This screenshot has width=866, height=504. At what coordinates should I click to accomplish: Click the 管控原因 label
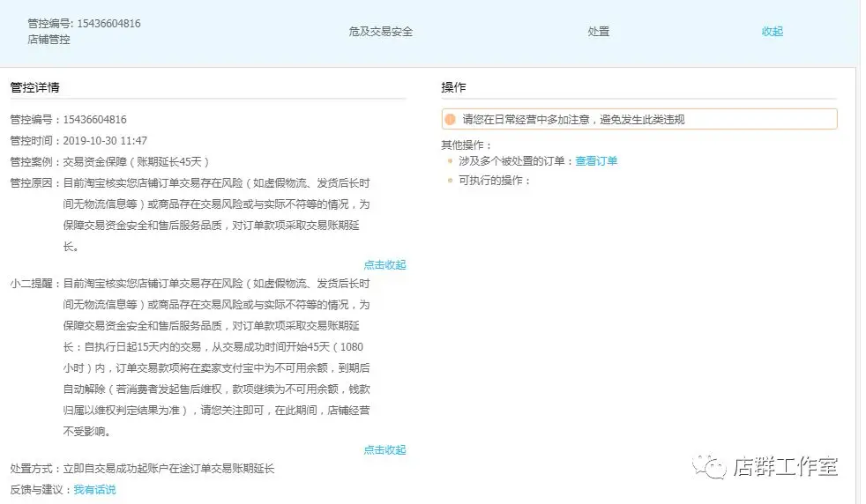32,182
